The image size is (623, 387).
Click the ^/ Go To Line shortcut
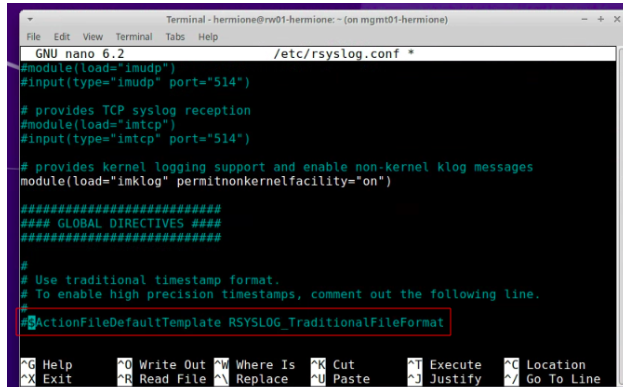coord(552,379)
